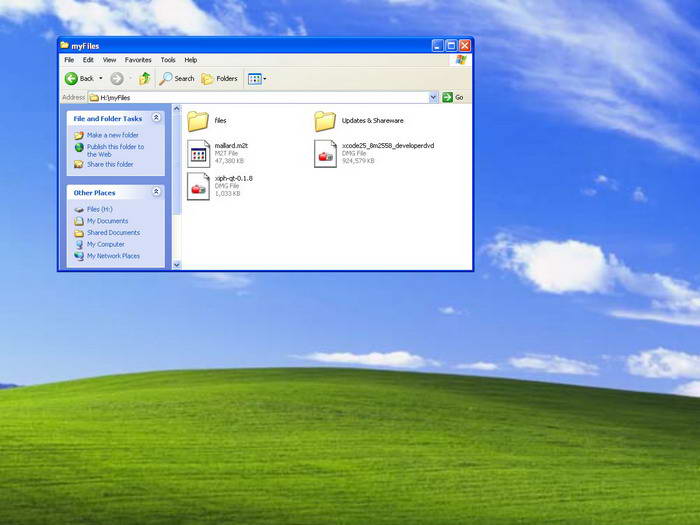This screenshot has width=700, height=525.
Task: Click the My Documents folder icon
Action: pyautogui.click(x=79, y=221)
